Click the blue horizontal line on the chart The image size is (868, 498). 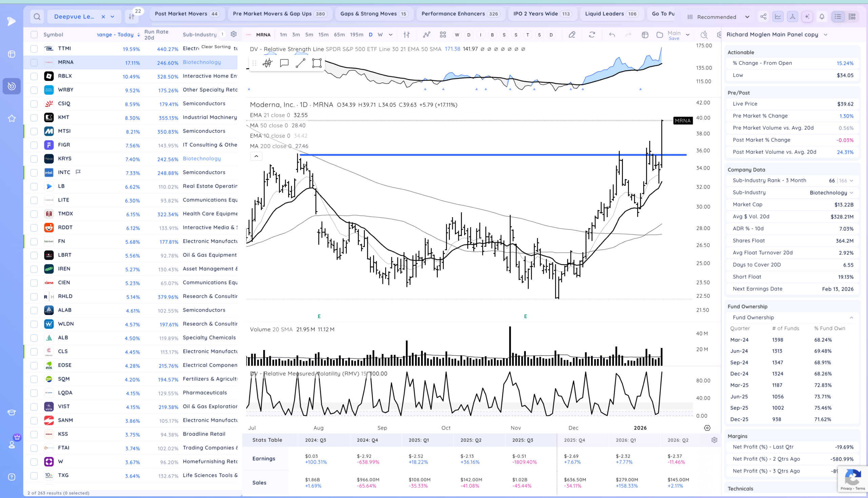tap(493, 155)
